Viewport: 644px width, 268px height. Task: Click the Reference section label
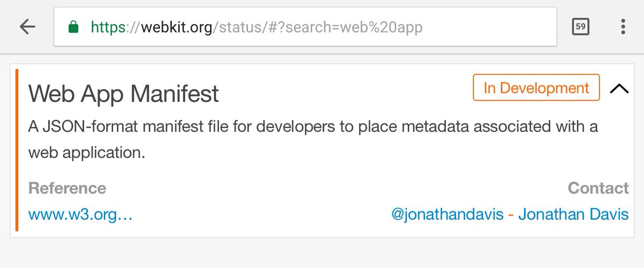tap(67, 188)
